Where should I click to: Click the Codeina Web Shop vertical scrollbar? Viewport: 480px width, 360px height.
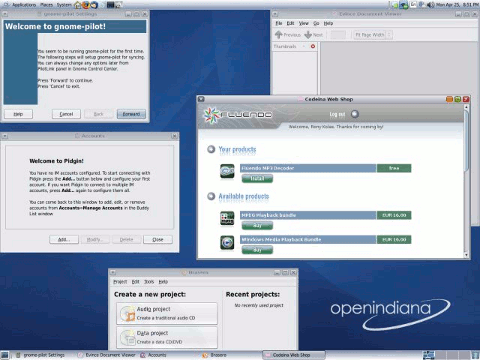(466, 181)
